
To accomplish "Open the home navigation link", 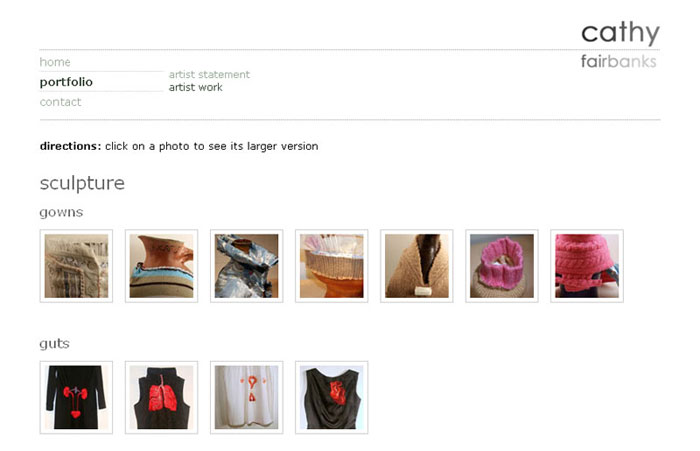I will [55, 62].
